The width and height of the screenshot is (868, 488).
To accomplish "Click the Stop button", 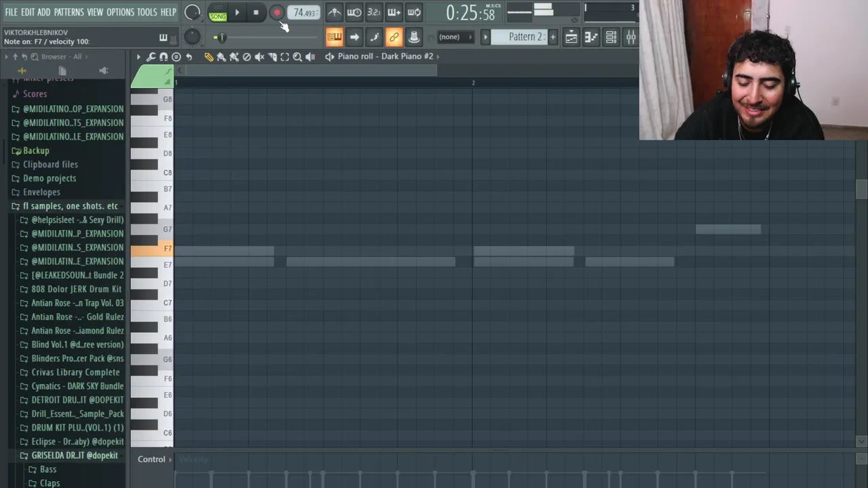I will tap(256, 12).
